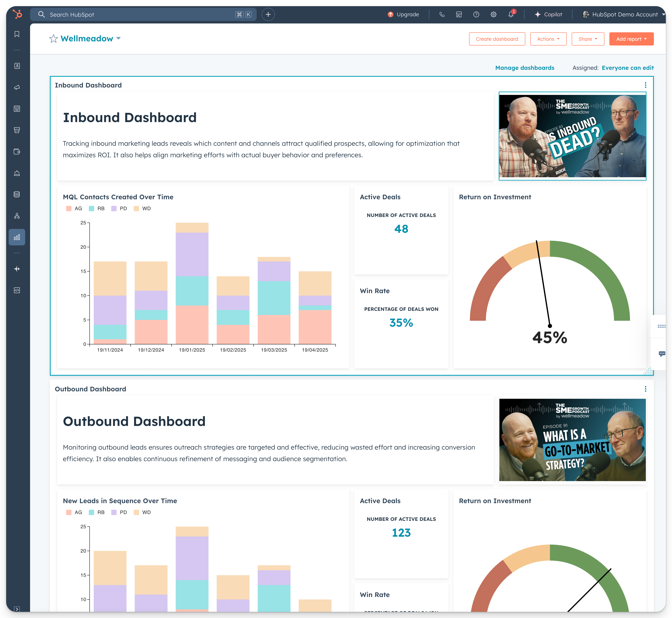Open the Automation sidebar icon
The width and height of the screenshot is (672, 618).
pos(17,216)
